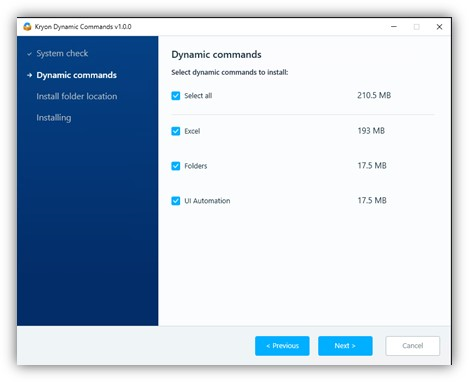Screen dimensions: 469x382
Task: Open the Install folder location step
Action: [77, 96]
